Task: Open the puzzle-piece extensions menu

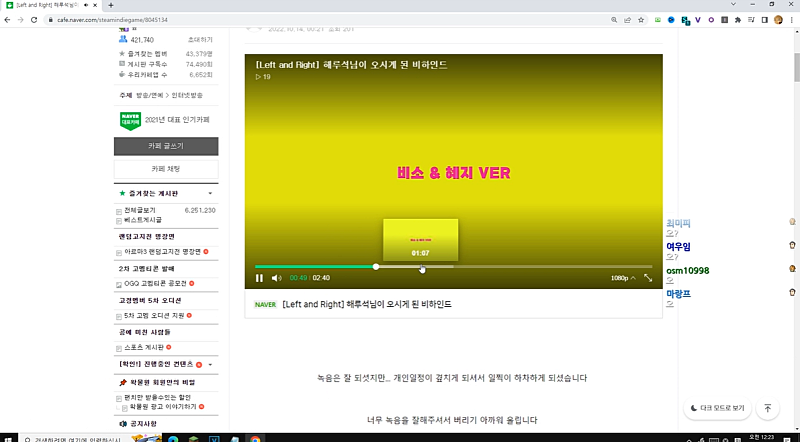Action: coord(738,20)
